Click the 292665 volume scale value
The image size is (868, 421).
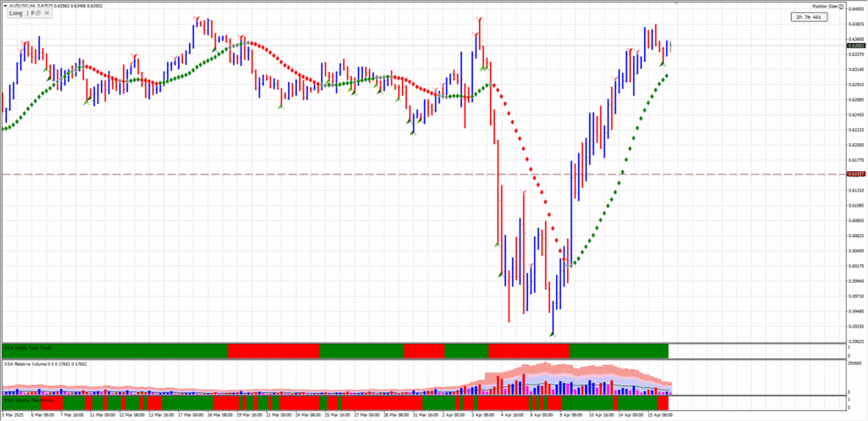tap(856, 363)
